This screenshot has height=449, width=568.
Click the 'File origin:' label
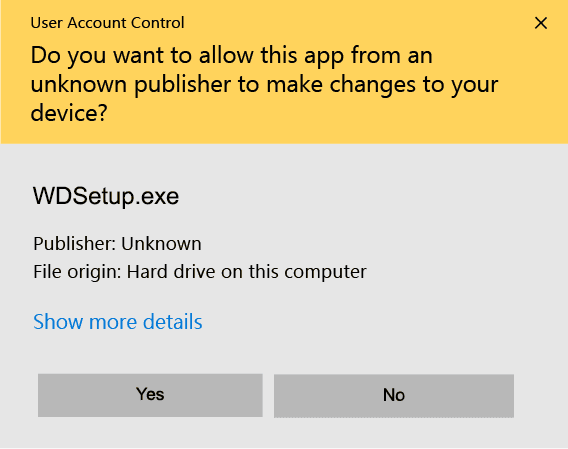point(77,271)
